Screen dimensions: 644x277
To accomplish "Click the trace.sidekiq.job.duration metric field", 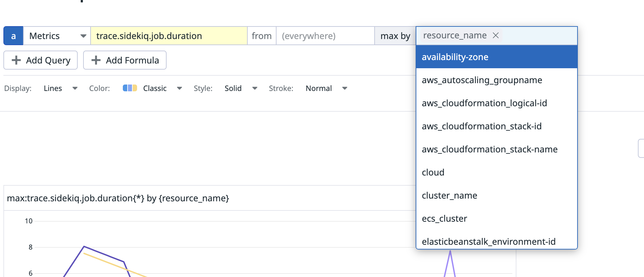I will (x=169, y=36).
